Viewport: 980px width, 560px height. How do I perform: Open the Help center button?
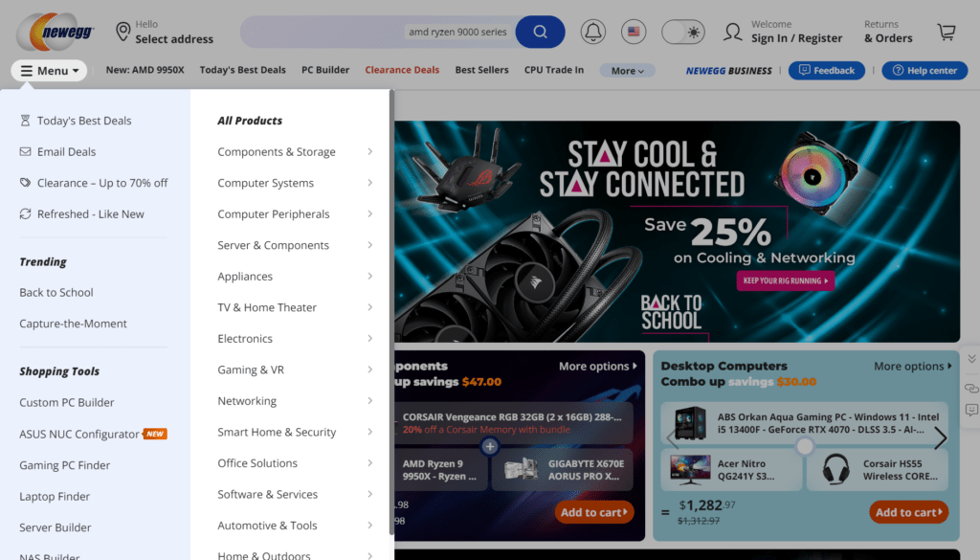point(924,71)
